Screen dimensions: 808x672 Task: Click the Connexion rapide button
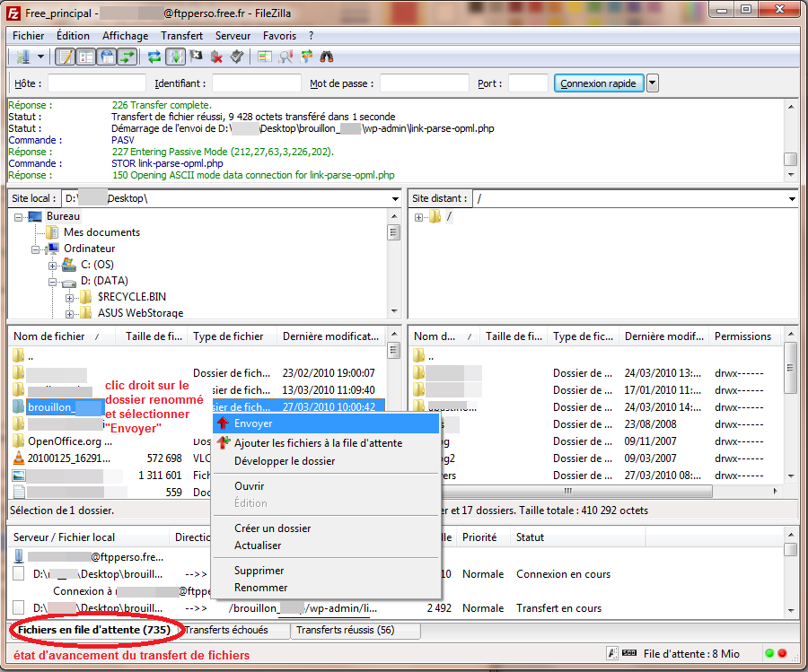[598, 83]
